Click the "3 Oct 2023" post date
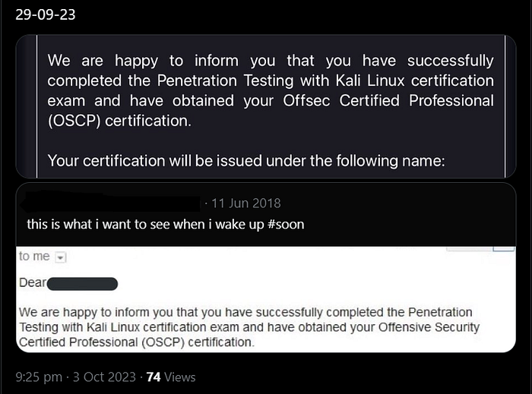The width and height of the screenshot is (532, 394). tap(105, 377)
